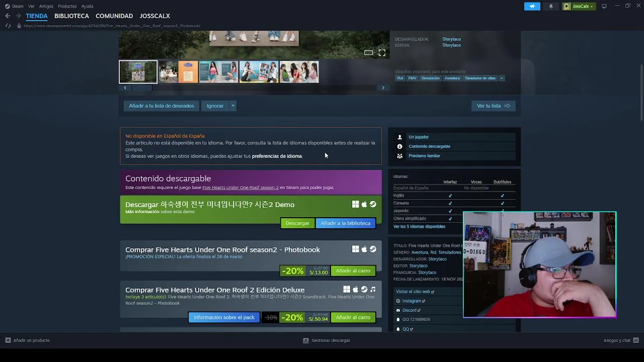The height and width of the screenshot is (362, 644).
Task: Click the Préstamo familiar family icon
Action: click(400, 156)
